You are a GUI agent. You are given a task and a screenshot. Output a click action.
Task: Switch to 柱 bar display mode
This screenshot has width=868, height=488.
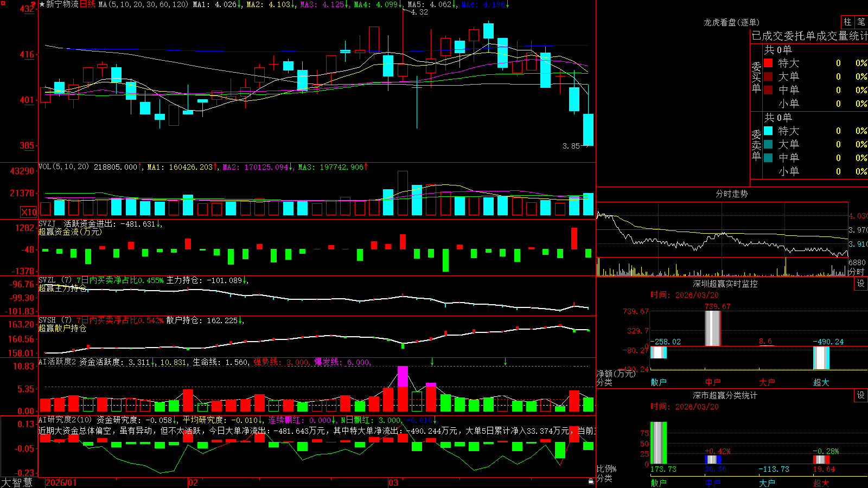point(847,22)
